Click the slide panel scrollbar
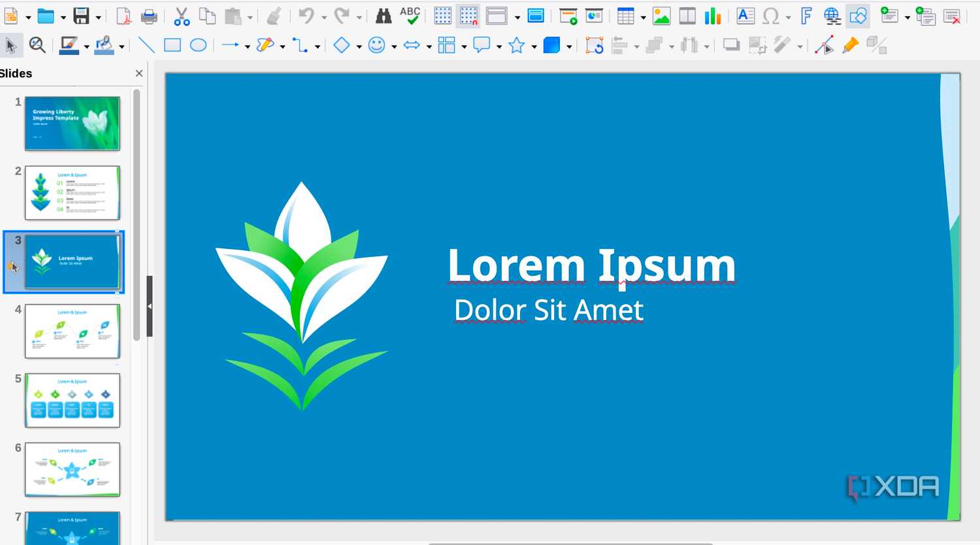 pyautogui.click(x=137, y=216)
